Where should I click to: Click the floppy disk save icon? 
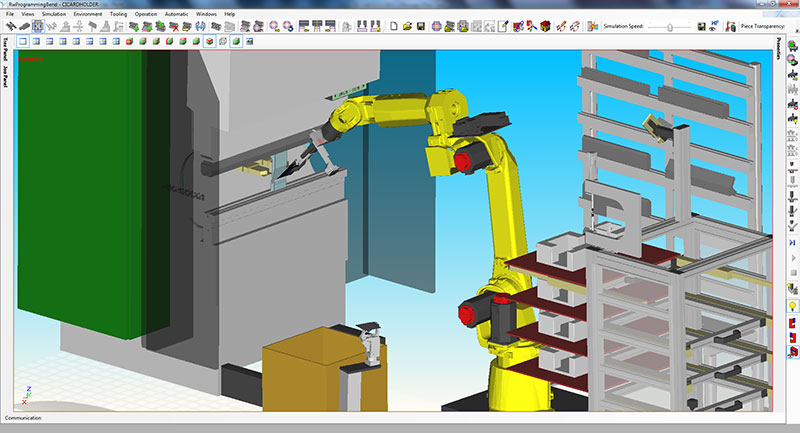(422, 27)
